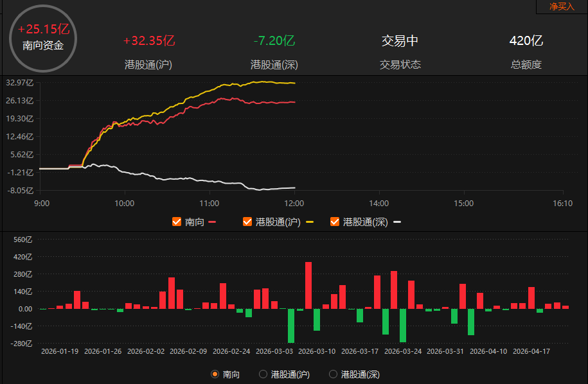Viewport: 588px width, 384px height.
Task: Toggle the 港股通(沪) line checkbox
Action: point(247,222)
